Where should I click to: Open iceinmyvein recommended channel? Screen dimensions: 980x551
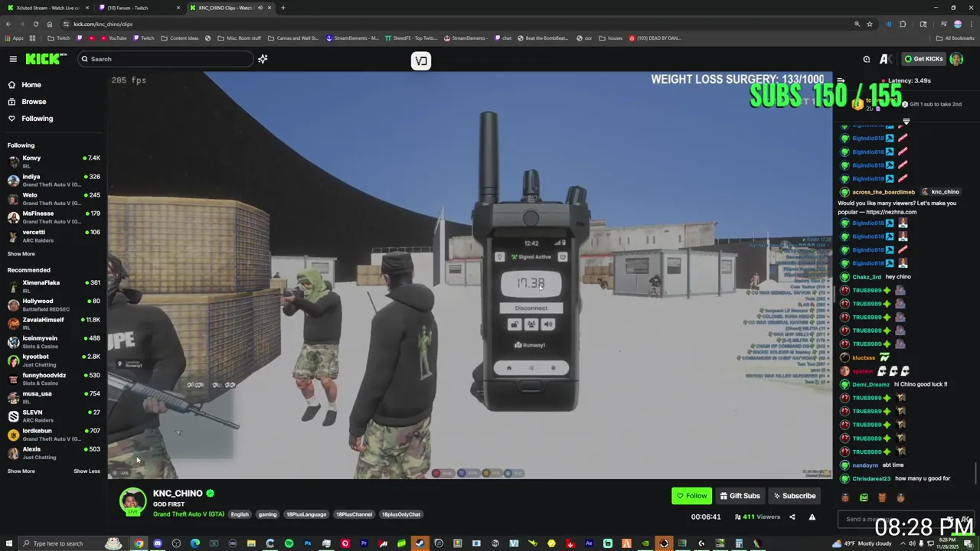pos(54,341)
